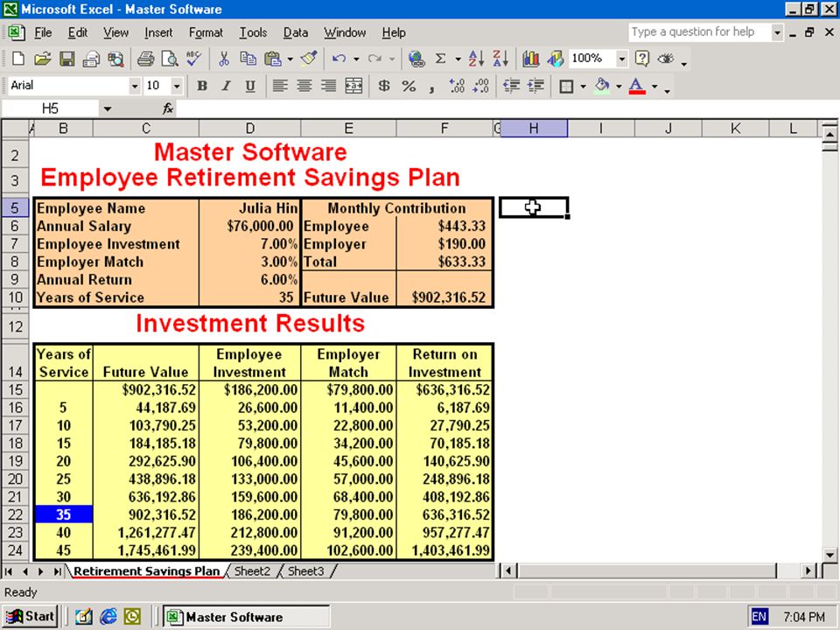The image size is (840, 630).
Task: Toggle Underline formatting
Action: (250, 86)
